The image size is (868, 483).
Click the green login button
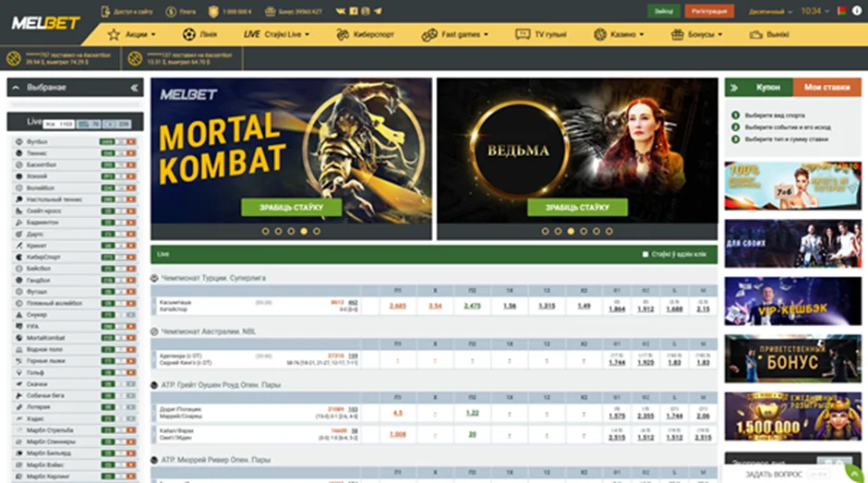664,11
